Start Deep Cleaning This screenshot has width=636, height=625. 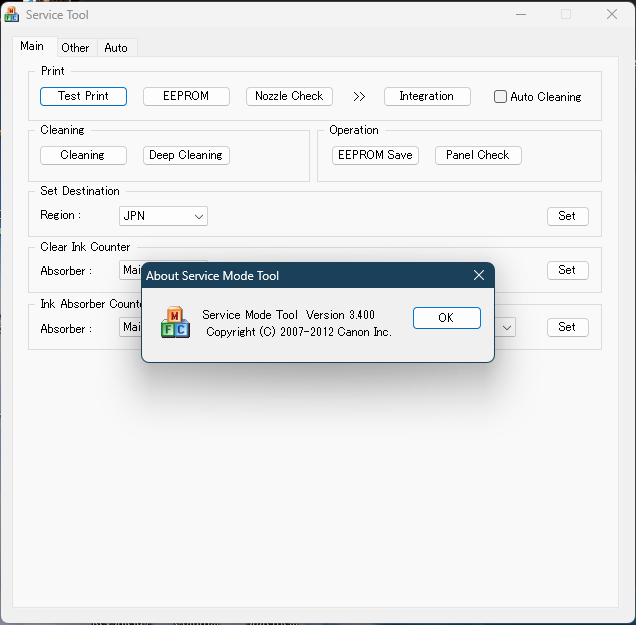coord(186,155)
